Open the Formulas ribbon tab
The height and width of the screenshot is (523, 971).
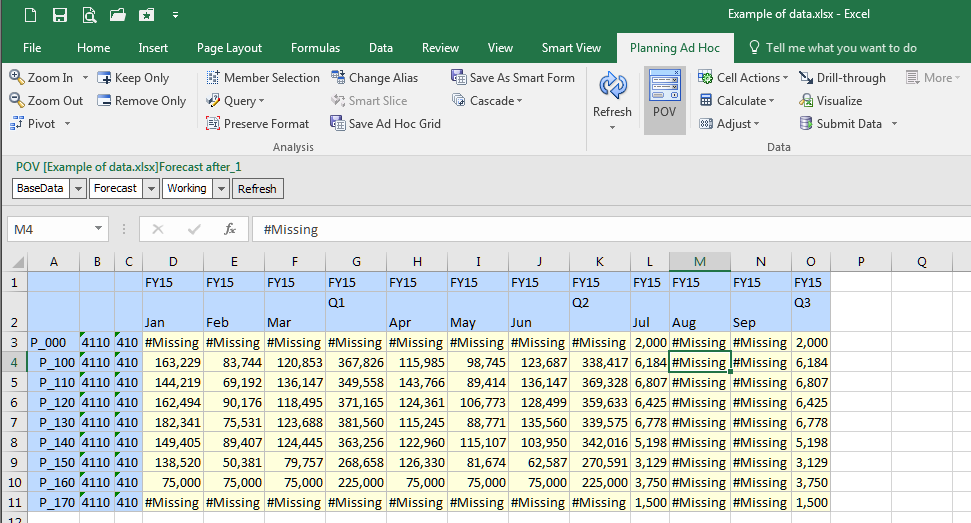pyautogui.click(x=315, y=48)
